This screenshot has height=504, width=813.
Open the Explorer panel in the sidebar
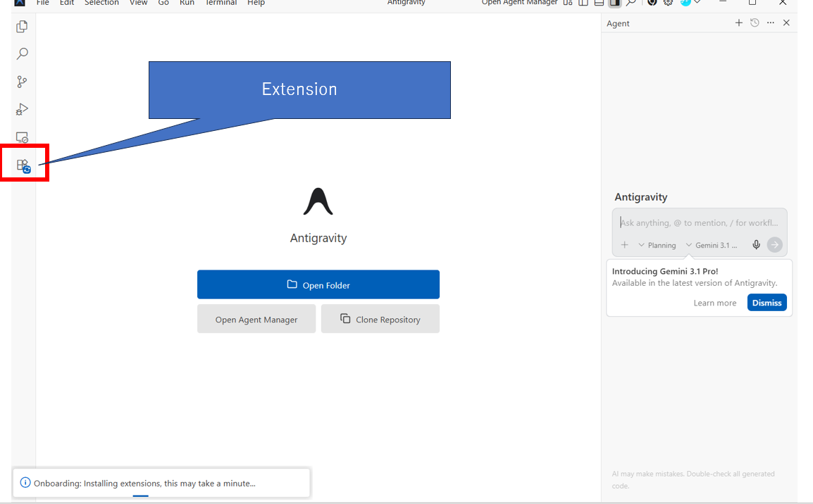tap(22, 26)
